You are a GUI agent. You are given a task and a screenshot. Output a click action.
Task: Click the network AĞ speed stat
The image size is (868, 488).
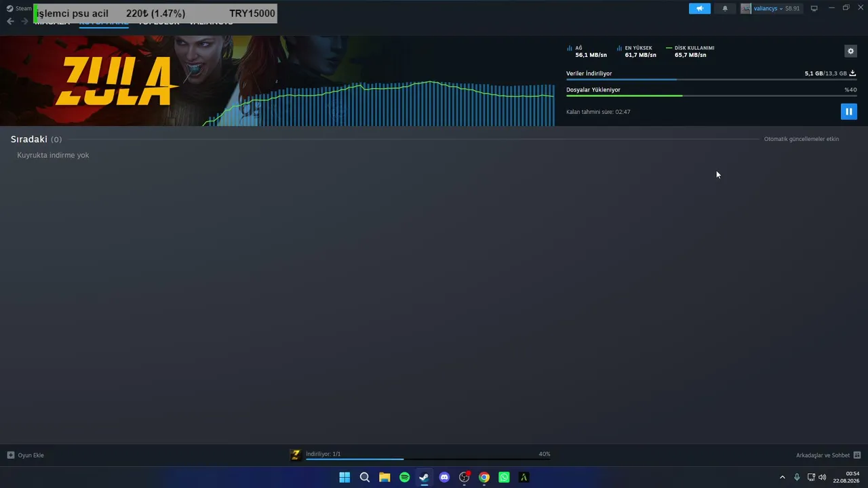(x=587, y=52)
